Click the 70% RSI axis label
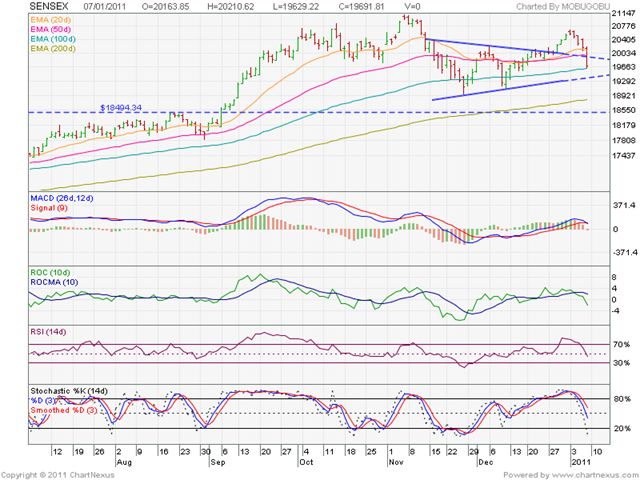 [622, 345]
